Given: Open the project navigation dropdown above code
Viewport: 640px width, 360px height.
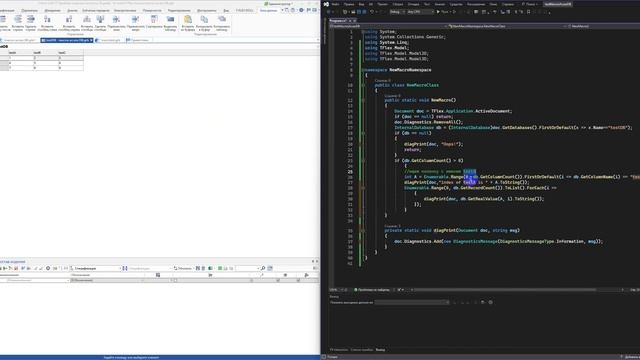Looking at the screenshot, I should pyautogui.click(x=388, y=26).
